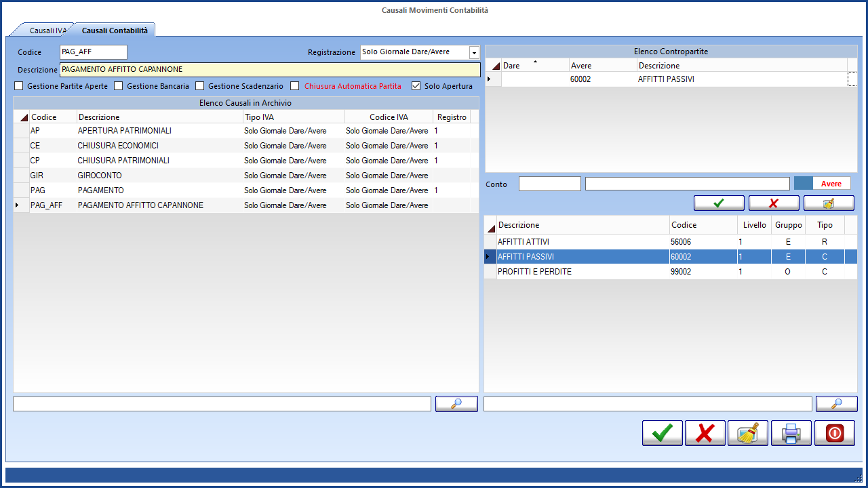Confirm contropartita with small green checkmark
868x488 pixels.
pos(719,203)
